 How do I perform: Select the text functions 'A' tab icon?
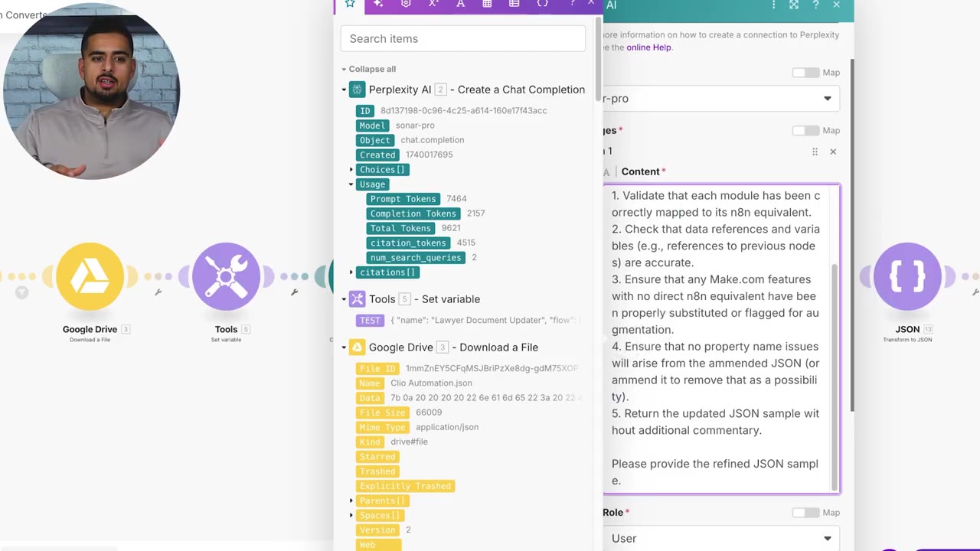[460, 4]
